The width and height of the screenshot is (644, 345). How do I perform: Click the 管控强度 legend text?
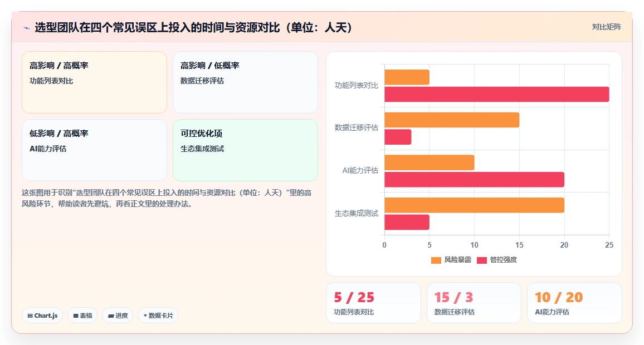(504, 260)
